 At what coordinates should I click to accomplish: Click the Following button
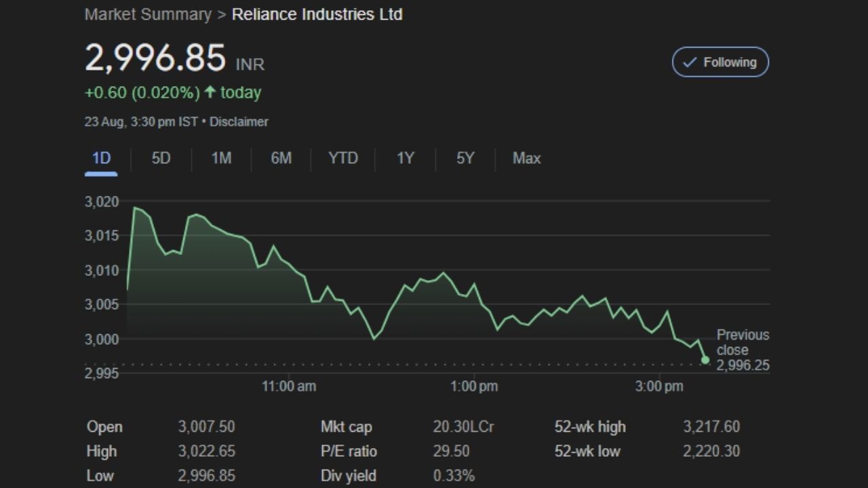tap(720, 62)
